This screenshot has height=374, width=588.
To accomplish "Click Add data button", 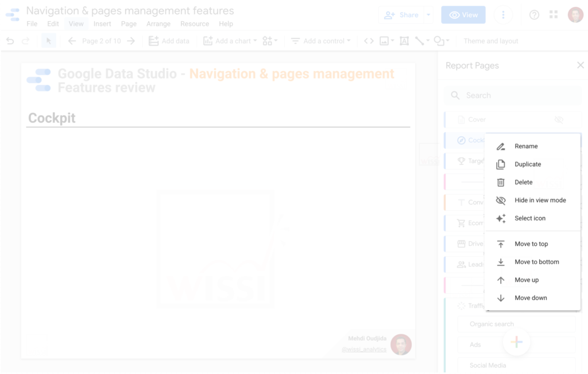I will click(169, 41).
